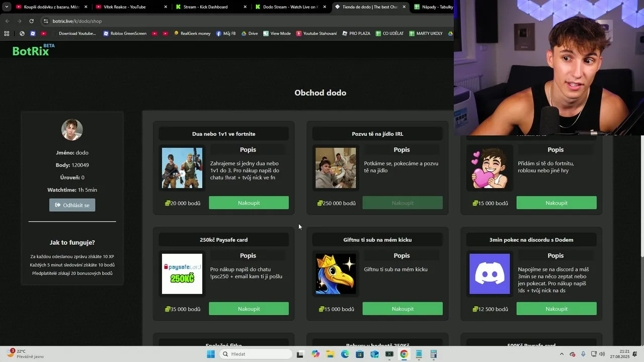
Task: Open CO UDĚLAT bookmark
Action: coord(390,34)
